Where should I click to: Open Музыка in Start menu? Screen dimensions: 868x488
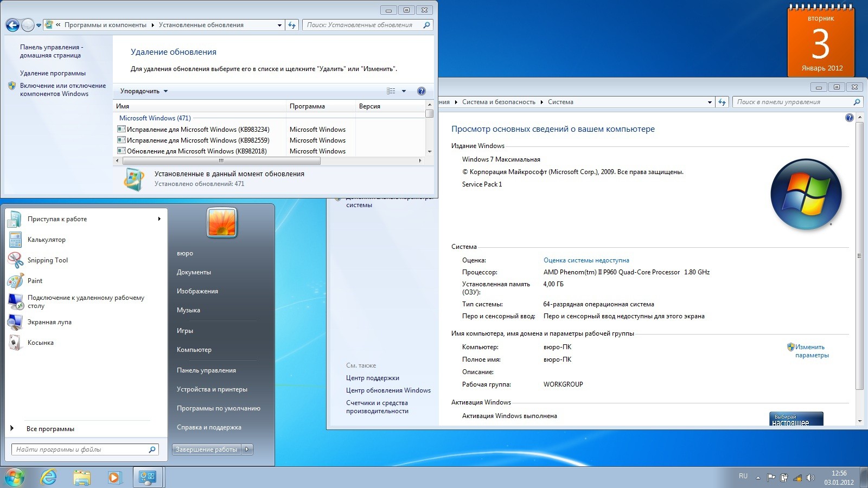(x=188, y=310)
